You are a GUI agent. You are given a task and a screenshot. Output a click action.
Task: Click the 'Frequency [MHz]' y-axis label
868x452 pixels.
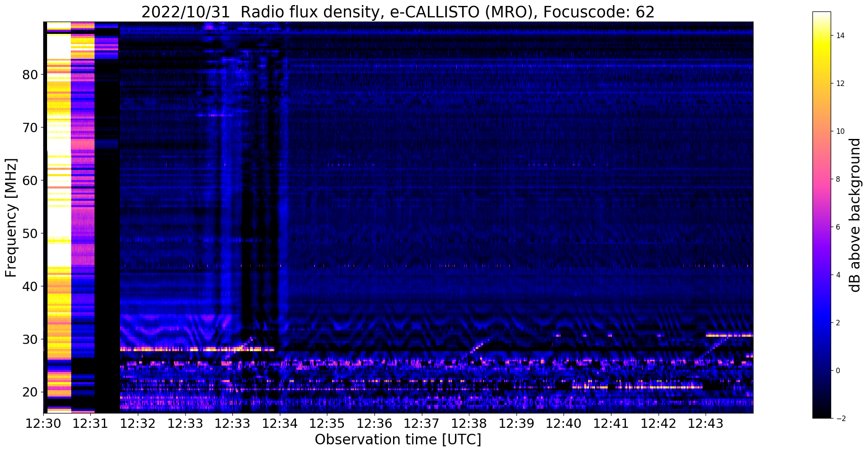click(x=11, y=218)
